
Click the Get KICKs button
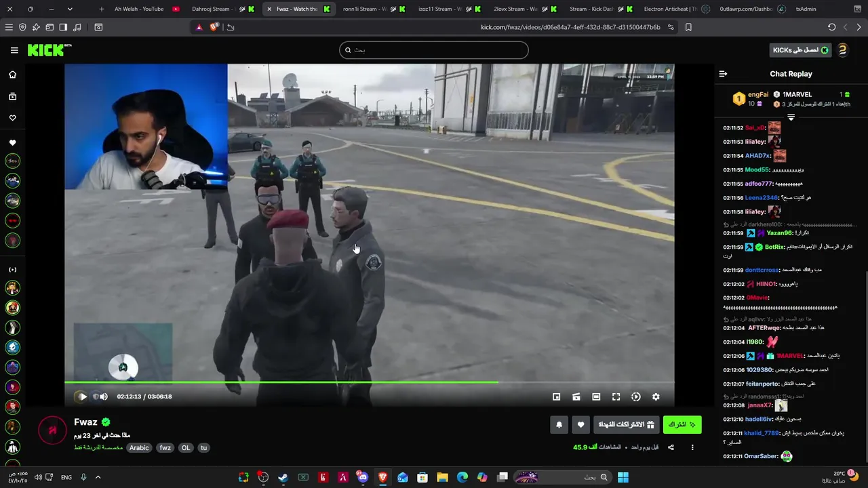[x=801, y=50]
